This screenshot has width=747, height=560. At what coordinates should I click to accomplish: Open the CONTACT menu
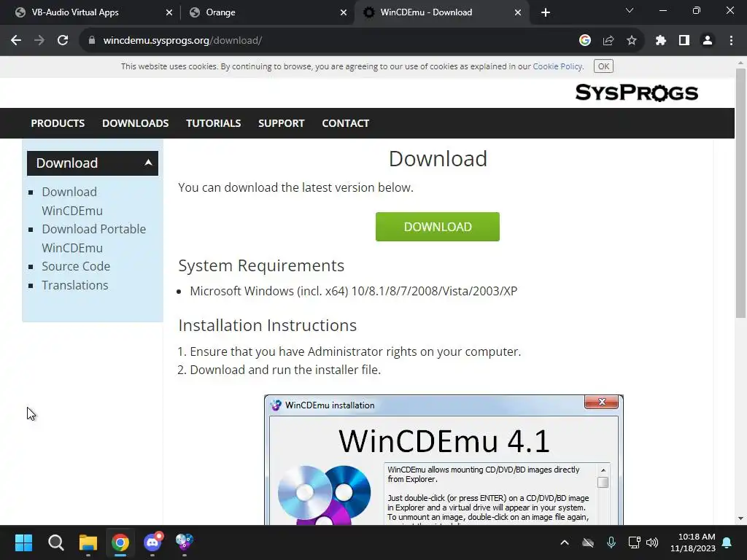[x=345, y=123]
